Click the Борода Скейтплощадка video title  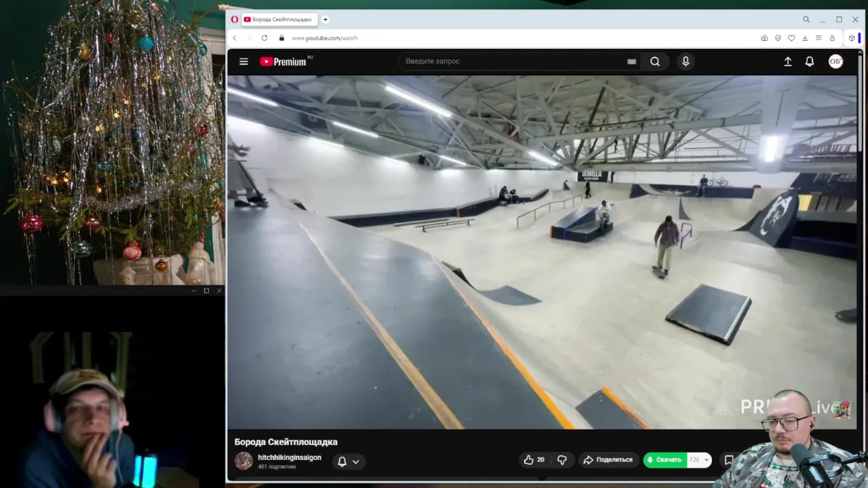[286, 442]
